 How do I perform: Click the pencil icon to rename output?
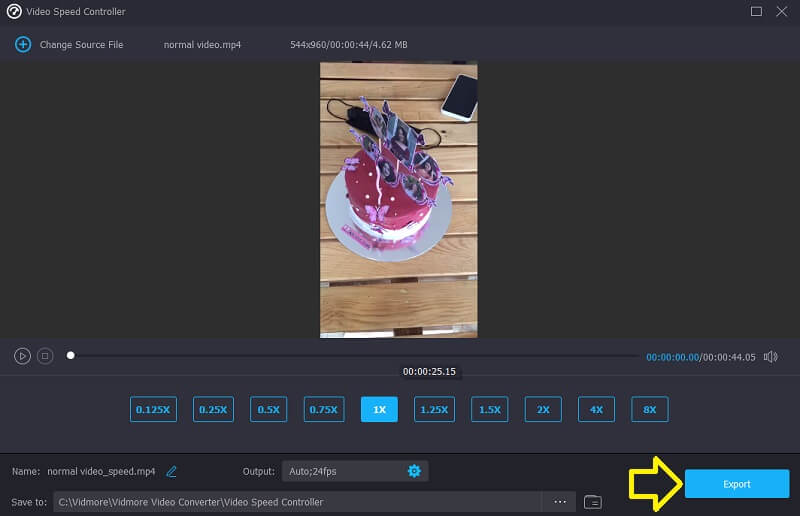click(172, 471)
